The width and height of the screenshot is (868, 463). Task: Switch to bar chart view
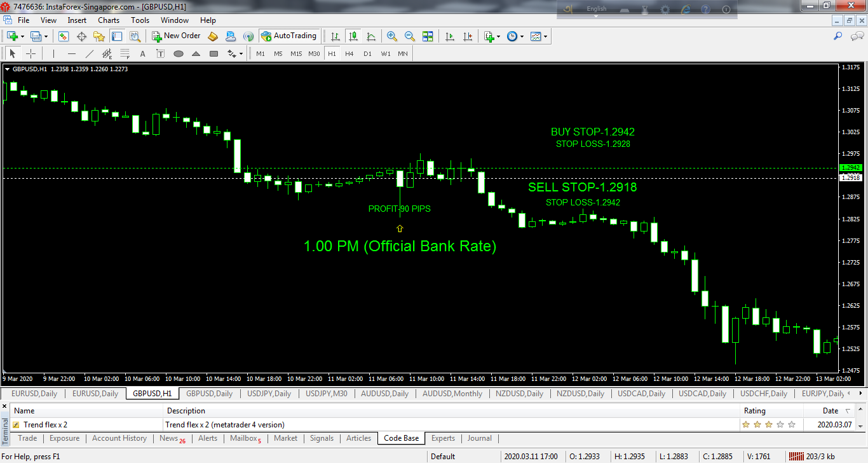coord(336,36)
